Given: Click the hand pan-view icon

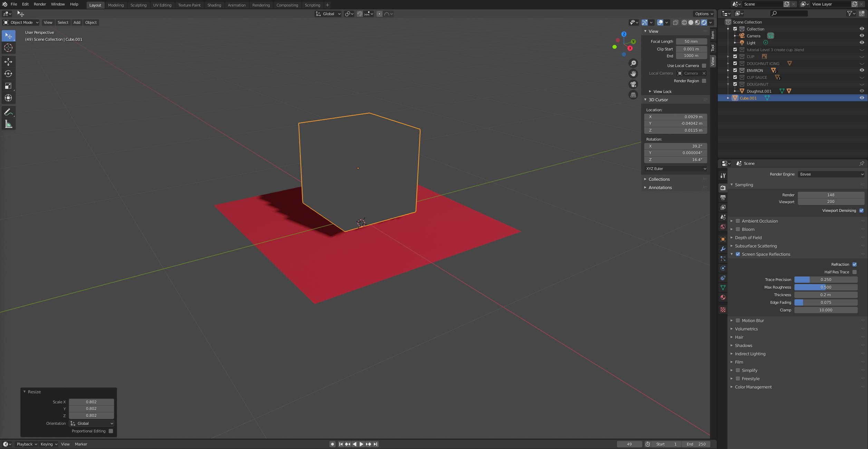Looking at the screenshot, I should tap(633, 74).
